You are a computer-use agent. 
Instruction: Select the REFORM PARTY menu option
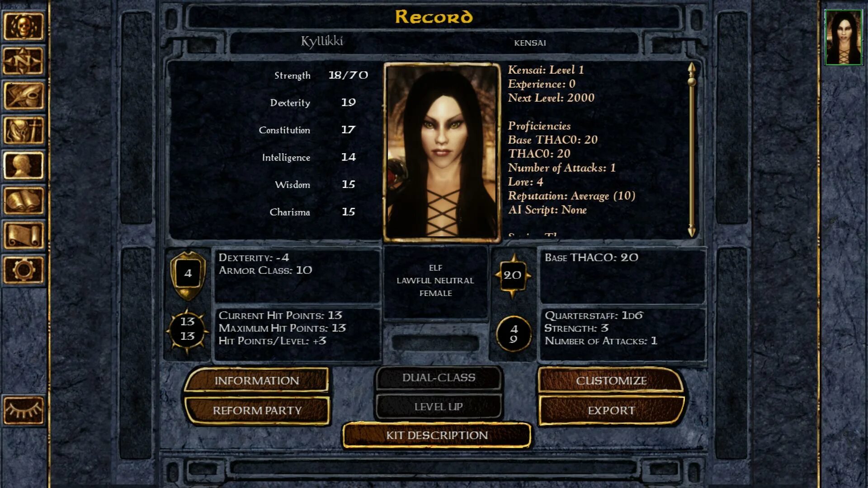click(257, 411)
